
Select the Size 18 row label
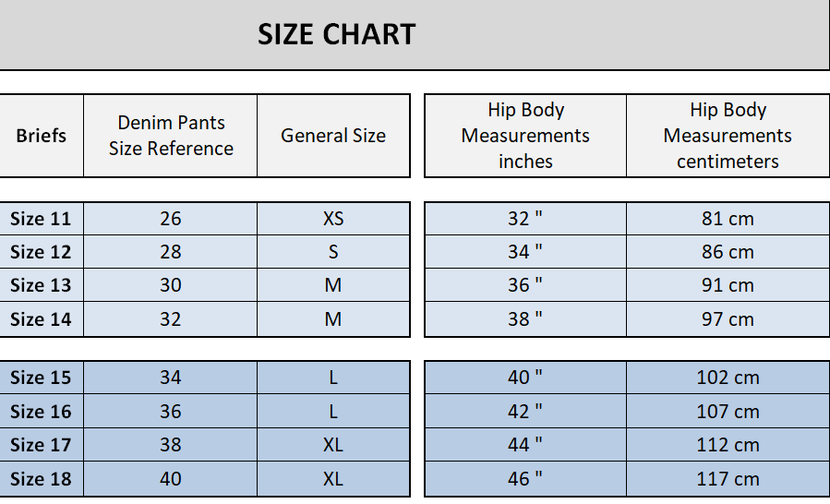tap(42, 479)
